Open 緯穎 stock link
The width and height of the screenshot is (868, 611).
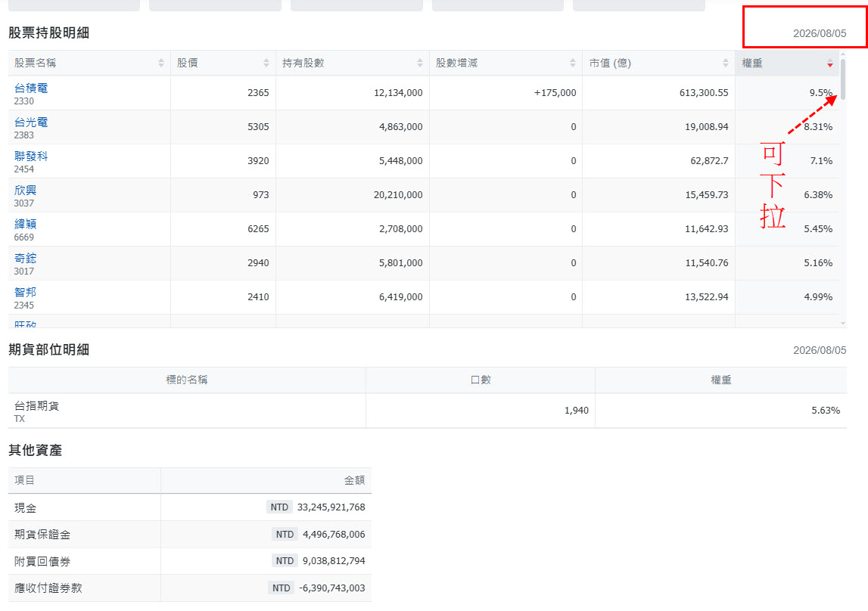pos(26,224)
